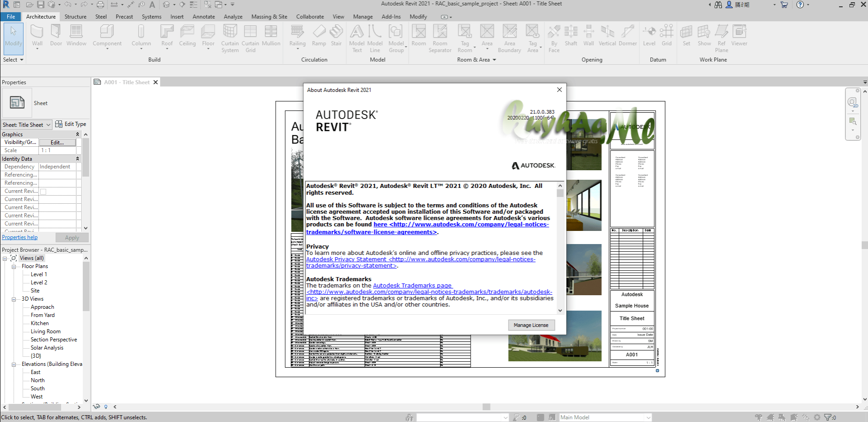868x422 pixels.
Task: Open the Select panel dropdown
Action: pyautogui.click(x=13, y=60)
